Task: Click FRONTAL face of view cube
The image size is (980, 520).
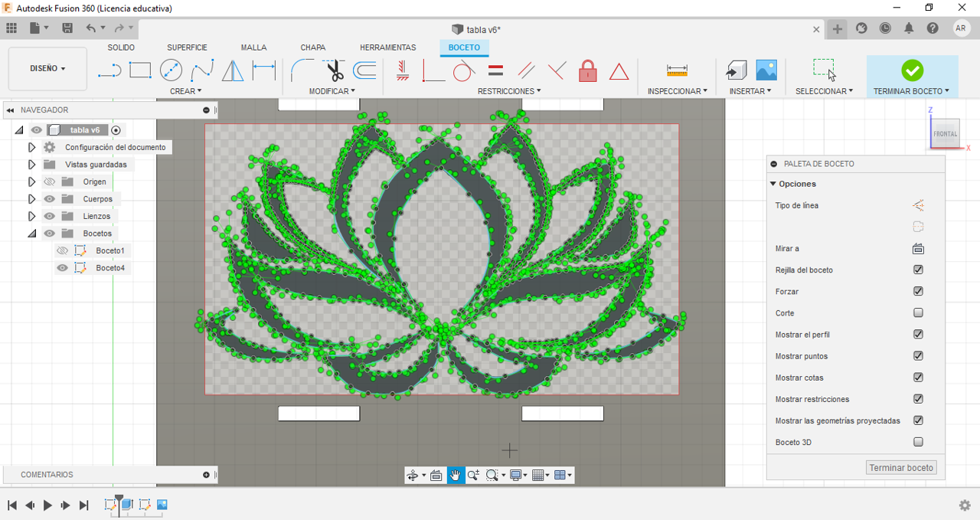Action: pos(945,133)
